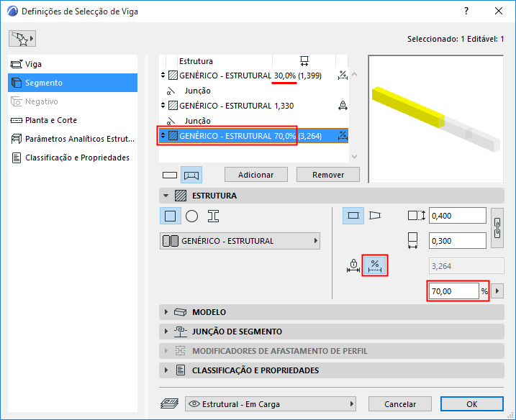The width and height of the screenshot is (516, 420).
Task: Click reorder handle on 30,0% row
Action: [x=163, y=76]
